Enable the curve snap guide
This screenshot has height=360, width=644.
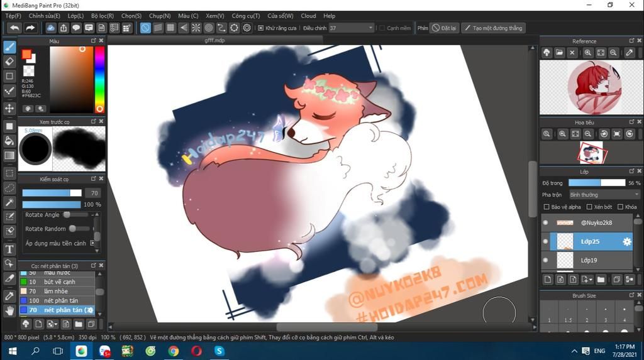tap(221, 28)
